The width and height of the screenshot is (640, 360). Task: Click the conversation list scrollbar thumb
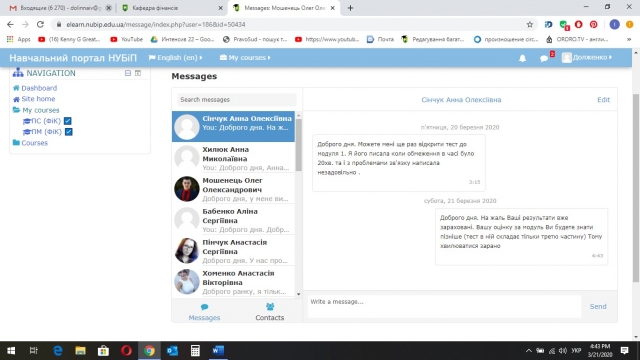click(x=298, y=145)
